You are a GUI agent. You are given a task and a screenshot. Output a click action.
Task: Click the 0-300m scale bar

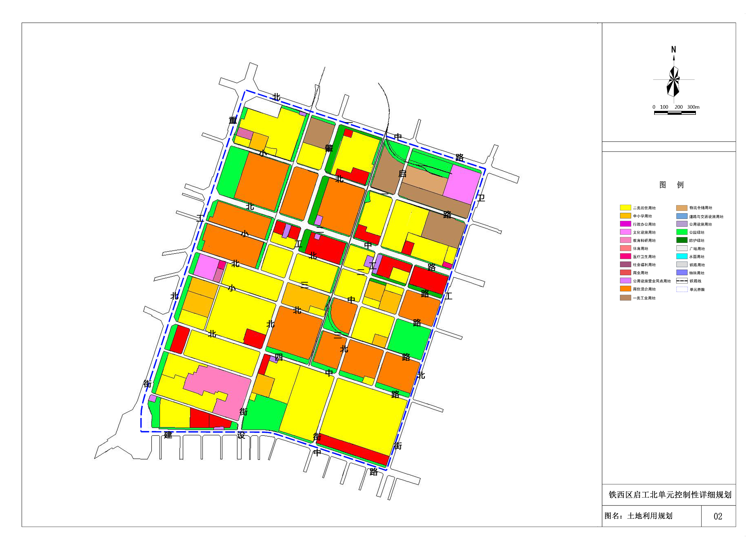675,113
